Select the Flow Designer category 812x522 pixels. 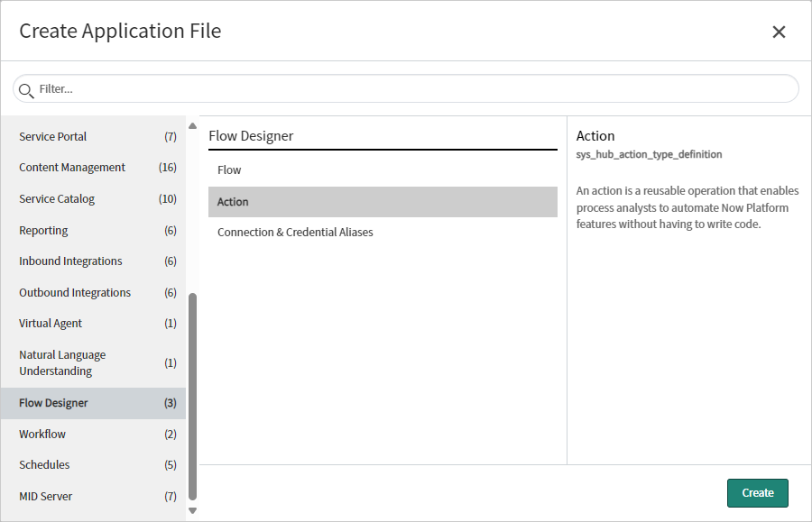pyautogui.click(x=93, y=403)
